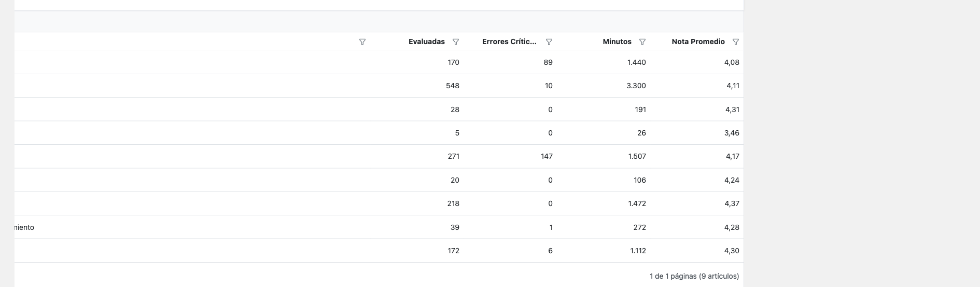Select Minutos value 1.472
980x287 pixels.
637,203
